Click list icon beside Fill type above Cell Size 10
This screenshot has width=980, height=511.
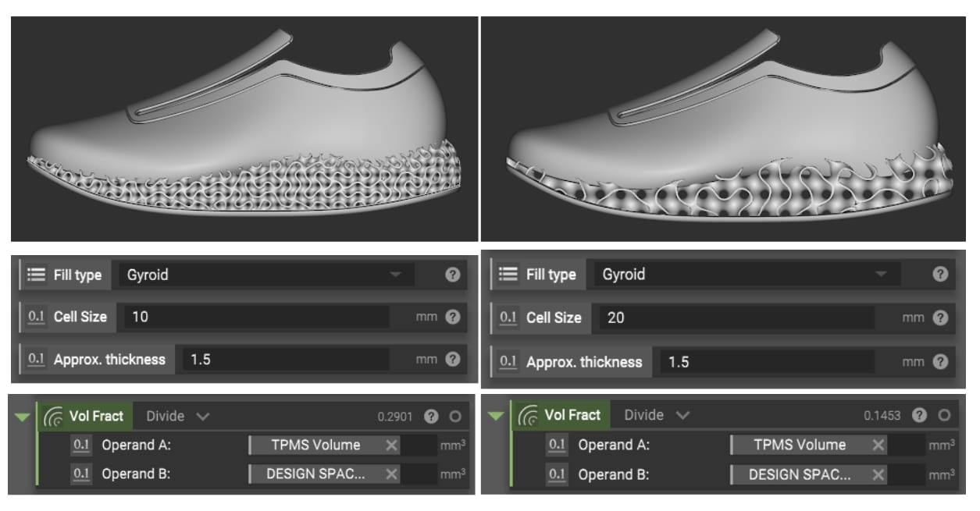click(x=36, y=275)
